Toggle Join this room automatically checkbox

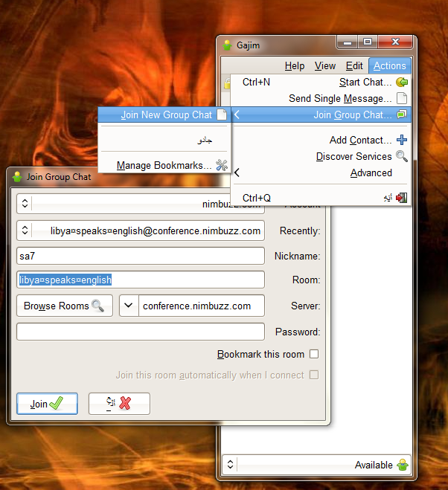(x=314, y=375)
